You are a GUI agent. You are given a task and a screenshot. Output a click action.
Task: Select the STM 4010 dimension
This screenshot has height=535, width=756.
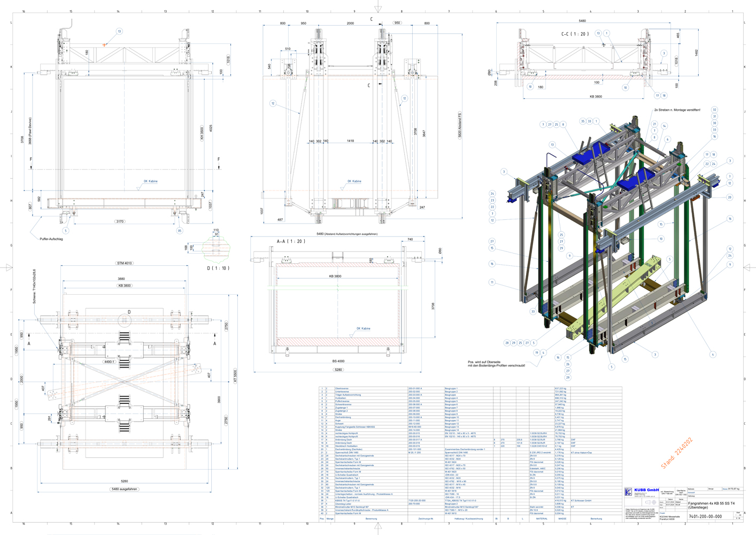[124, 263]
